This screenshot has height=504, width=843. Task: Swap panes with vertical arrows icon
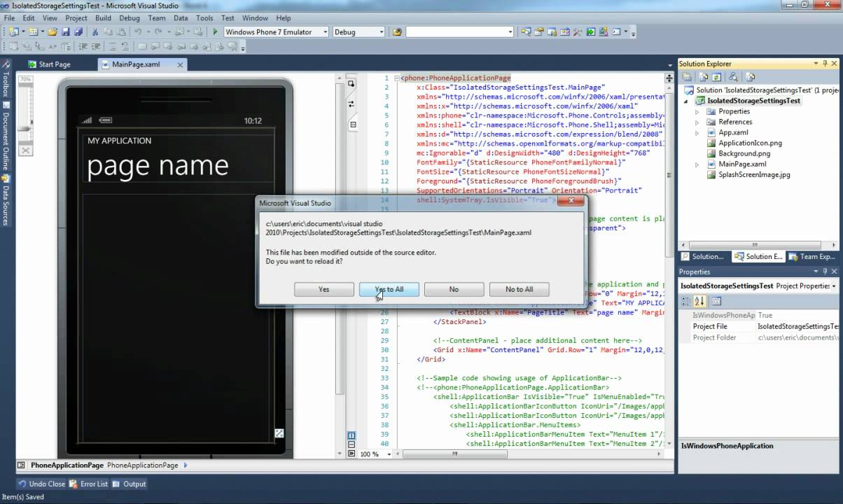pyautogui.click(x=352, y=103)
